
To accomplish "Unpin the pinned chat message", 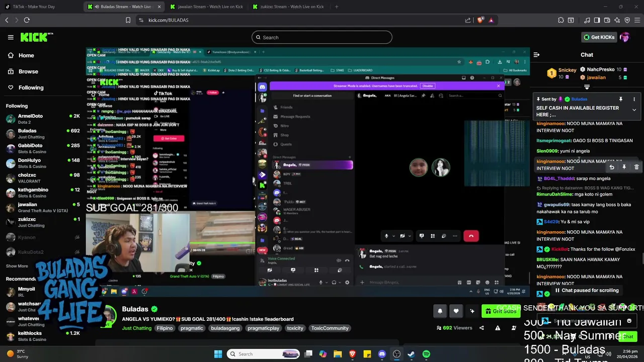I will [621, 99].
